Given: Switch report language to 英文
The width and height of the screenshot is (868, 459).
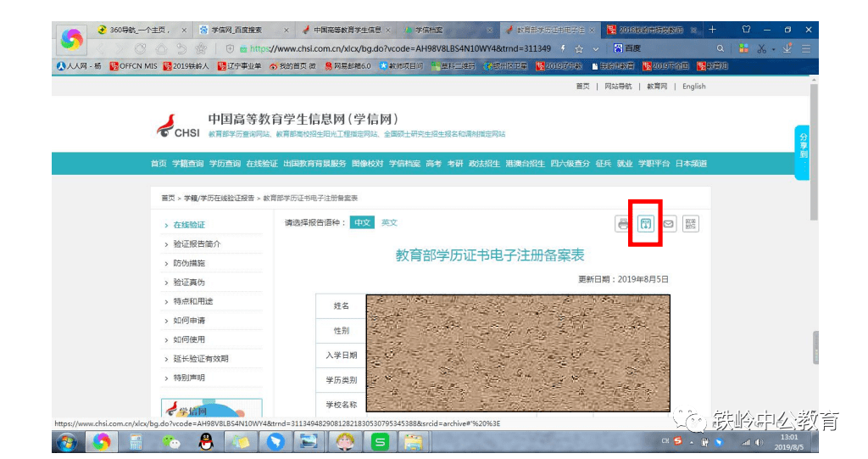Looking at the screenshot, I should (x=388, y=222).
